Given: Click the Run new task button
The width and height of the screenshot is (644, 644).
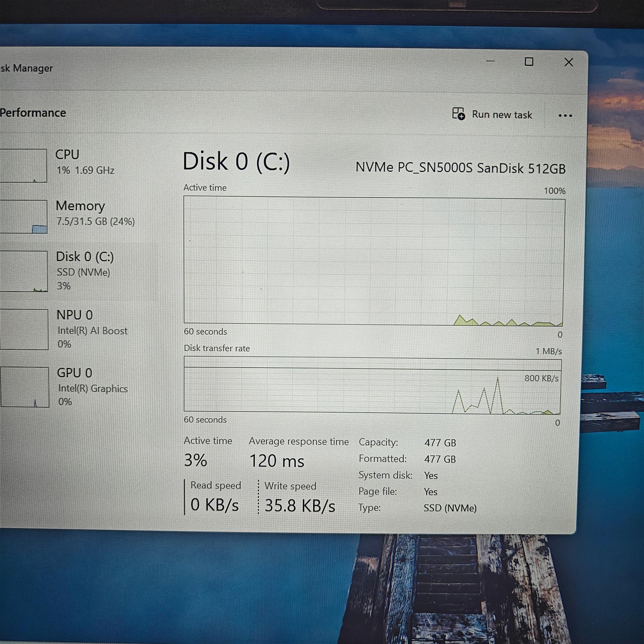Looking at the screenshot, I should click(492, 114).
